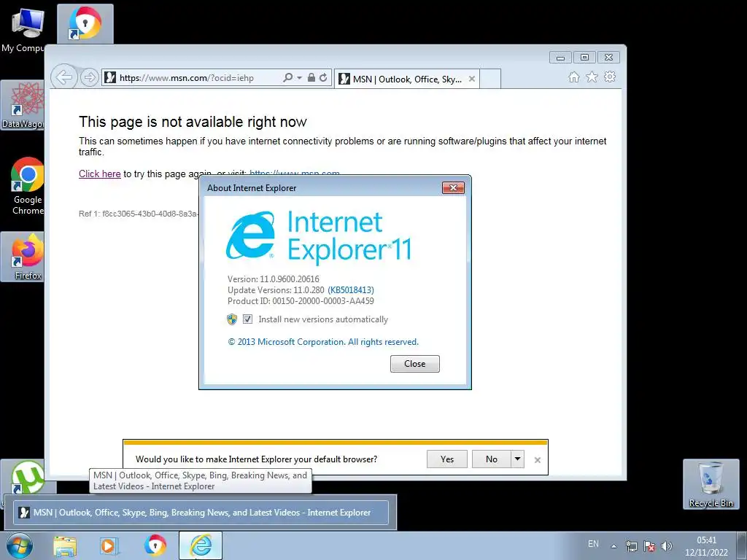Select the uTorrent desktop shortcut
The width and height of the screenshot is (747, 560).
28,477
